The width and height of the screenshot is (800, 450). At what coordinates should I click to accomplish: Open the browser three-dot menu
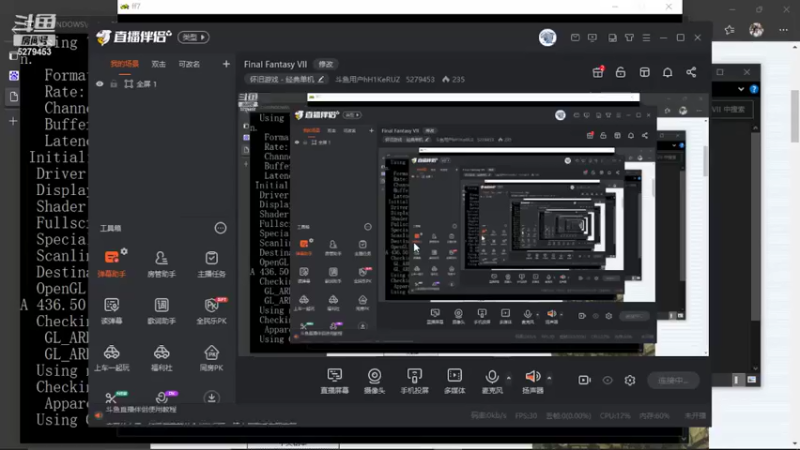[x=784, y=30]
